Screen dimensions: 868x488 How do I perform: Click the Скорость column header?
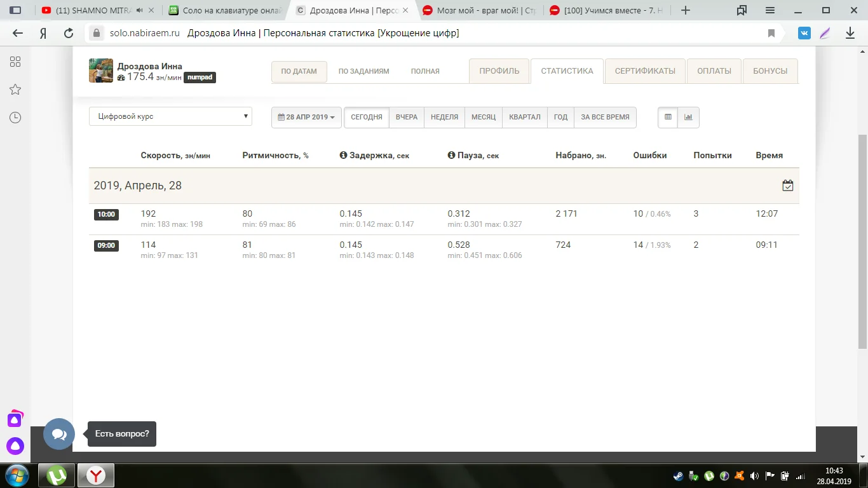(x=175, y=155)
